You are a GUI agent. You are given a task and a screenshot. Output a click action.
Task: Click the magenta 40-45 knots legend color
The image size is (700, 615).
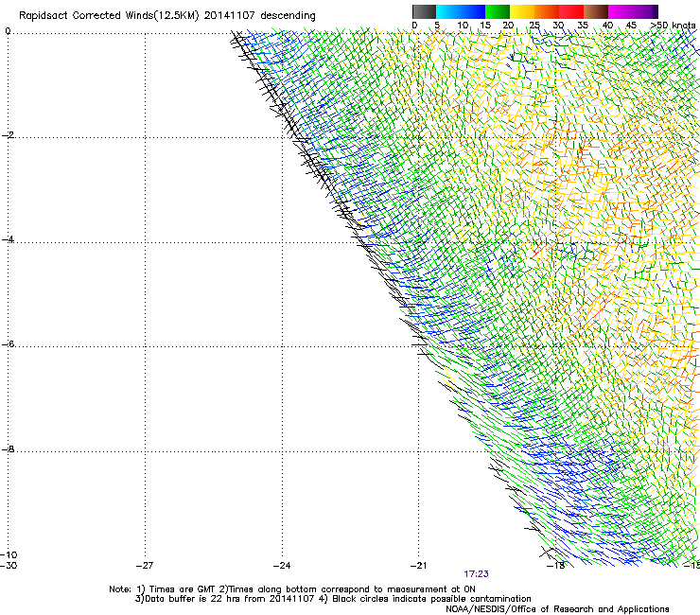click(x=621, y=11)
